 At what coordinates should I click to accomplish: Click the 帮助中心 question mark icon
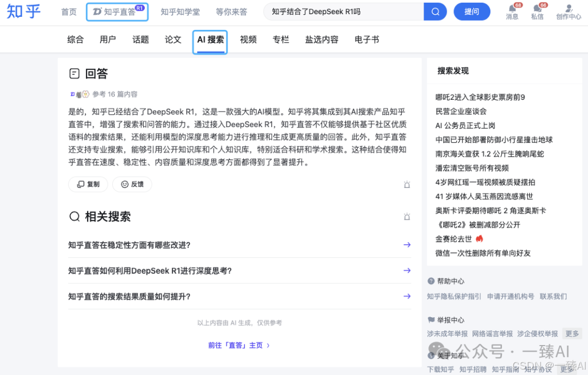point(431,281)
